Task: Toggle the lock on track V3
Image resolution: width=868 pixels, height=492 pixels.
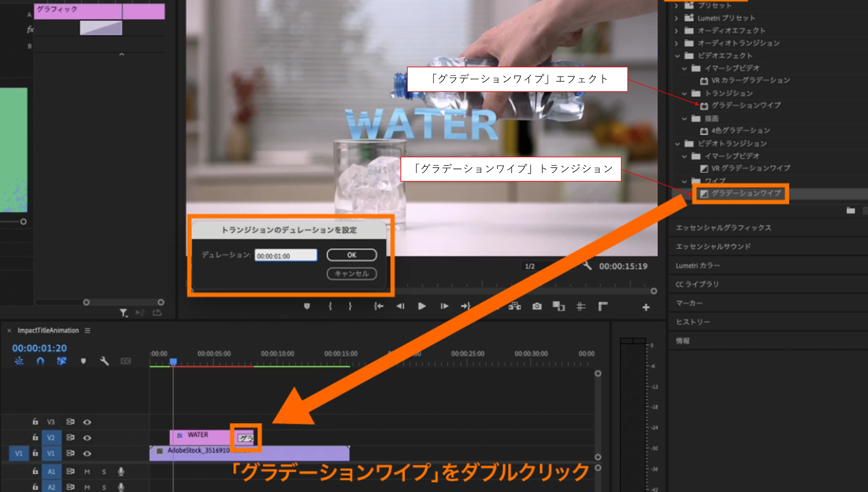Action: (35, 421)
